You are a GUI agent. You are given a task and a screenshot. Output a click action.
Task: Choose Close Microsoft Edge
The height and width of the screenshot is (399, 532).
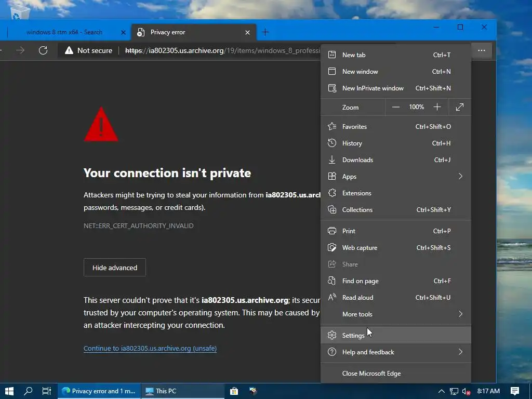coord(395,373)
